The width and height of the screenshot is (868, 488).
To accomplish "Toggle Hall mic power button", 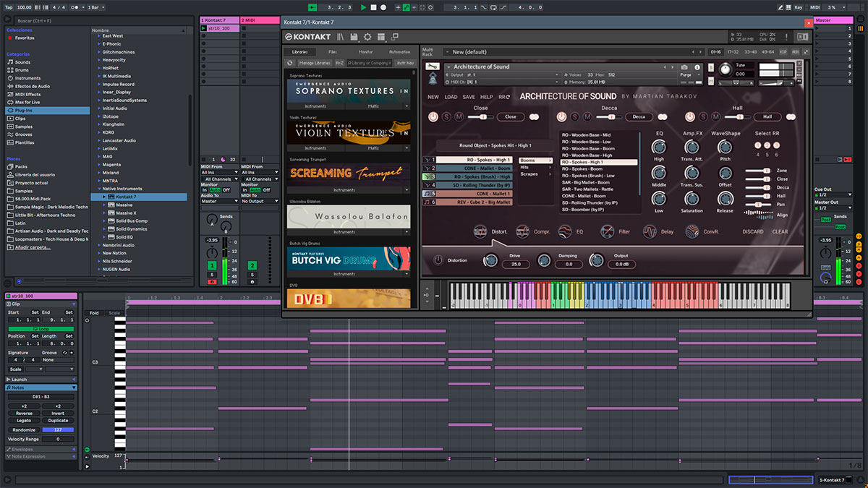I will tap(689, 116).
